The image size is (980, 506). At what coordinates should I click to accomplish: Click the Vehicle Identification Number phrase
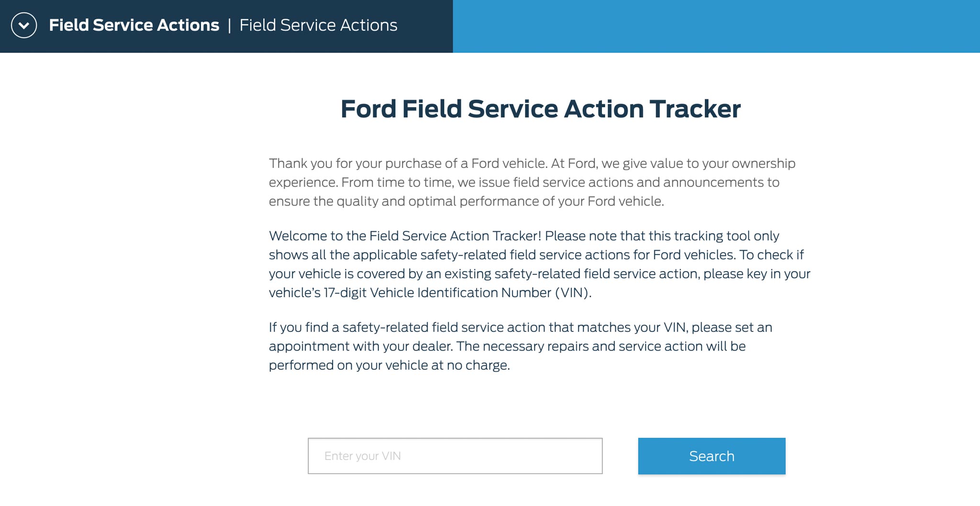[460, 293]
